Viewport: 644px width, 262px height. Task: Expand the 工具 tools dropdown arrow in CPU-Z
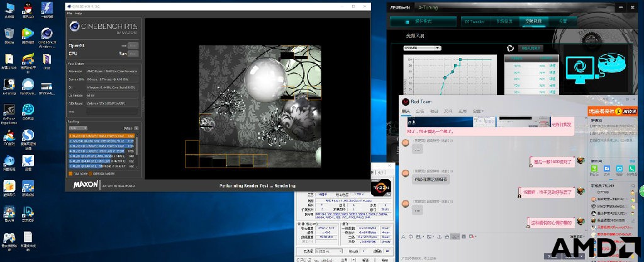click(x=353, y=260)
